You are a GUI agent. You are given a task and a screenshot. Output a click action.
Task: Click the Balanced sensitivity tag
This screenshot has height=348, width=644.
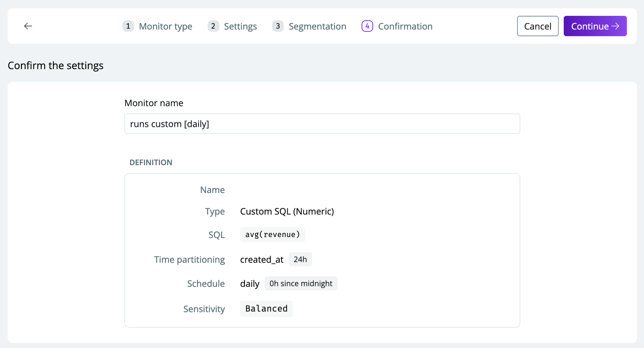tap(266, 309)
